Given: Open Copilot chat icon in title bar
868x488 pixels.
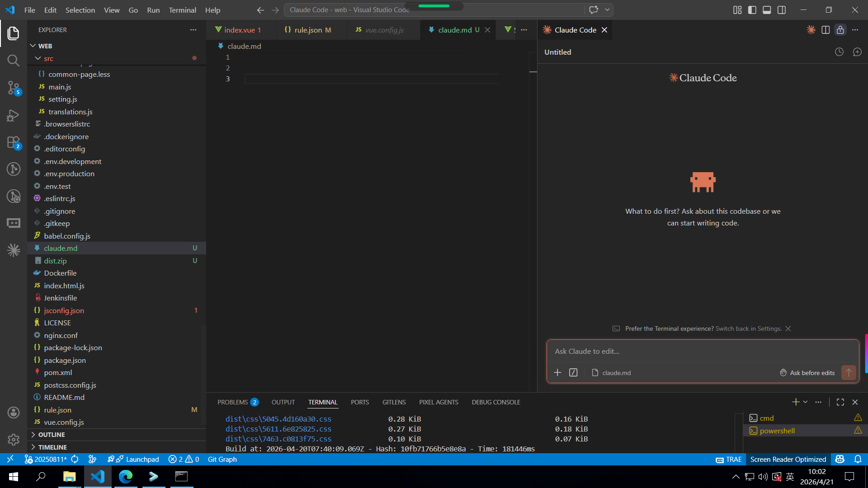Looking at the screenshot, I should (594, 10).
